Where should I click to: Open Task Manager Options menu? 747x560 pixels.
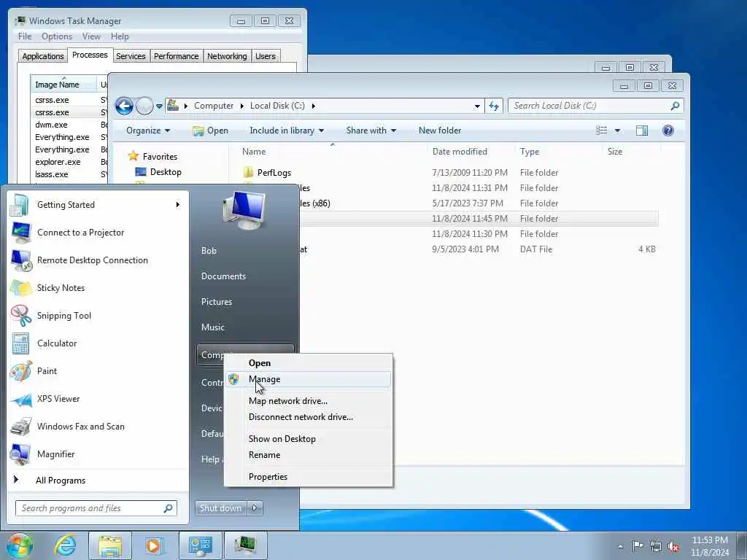[x=57, y=36]
